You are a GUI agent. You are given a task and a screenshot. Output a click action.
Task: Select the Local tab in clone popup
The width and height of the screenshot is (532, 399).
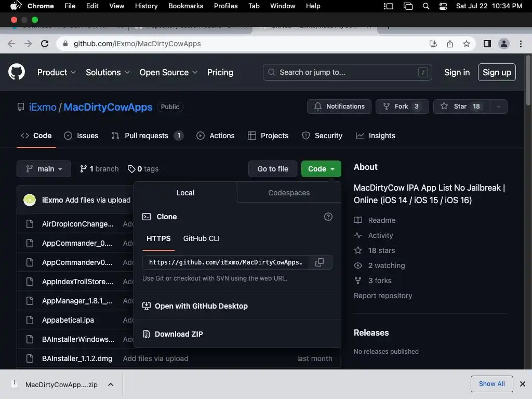click(x=185, y=193)
